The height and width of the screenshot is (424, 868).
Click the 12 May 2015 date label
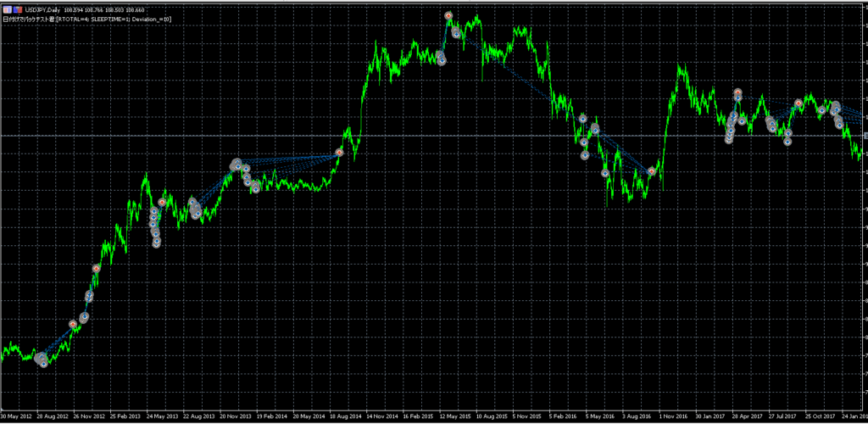pyautogui.click(x=456, y=417)
